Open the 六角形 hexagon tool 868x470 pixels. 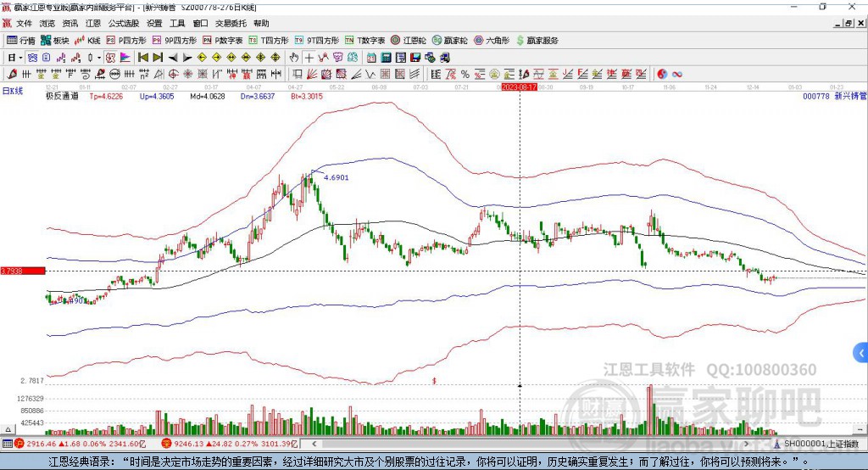[492, 41]
